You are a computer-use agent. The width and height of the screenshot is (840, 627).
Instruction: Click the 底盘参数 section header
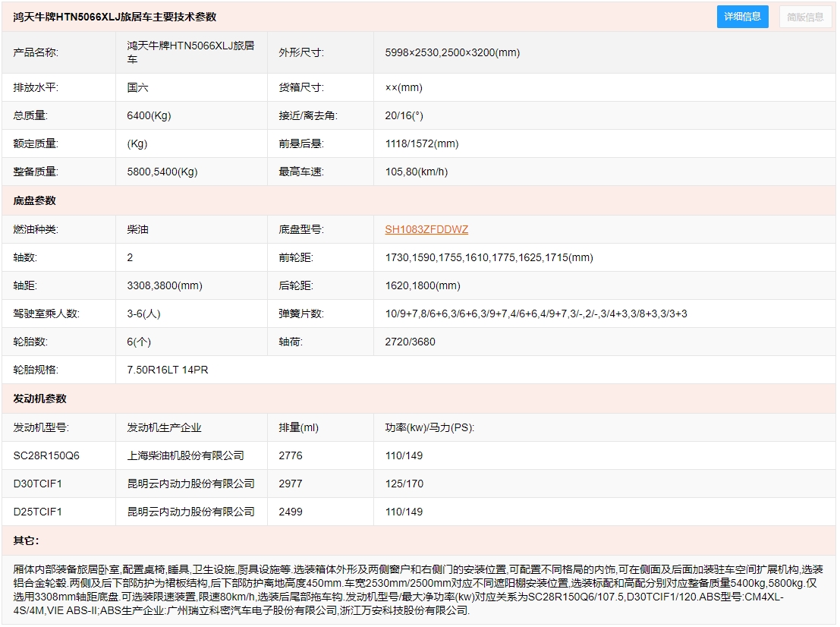tap(34, 201)
